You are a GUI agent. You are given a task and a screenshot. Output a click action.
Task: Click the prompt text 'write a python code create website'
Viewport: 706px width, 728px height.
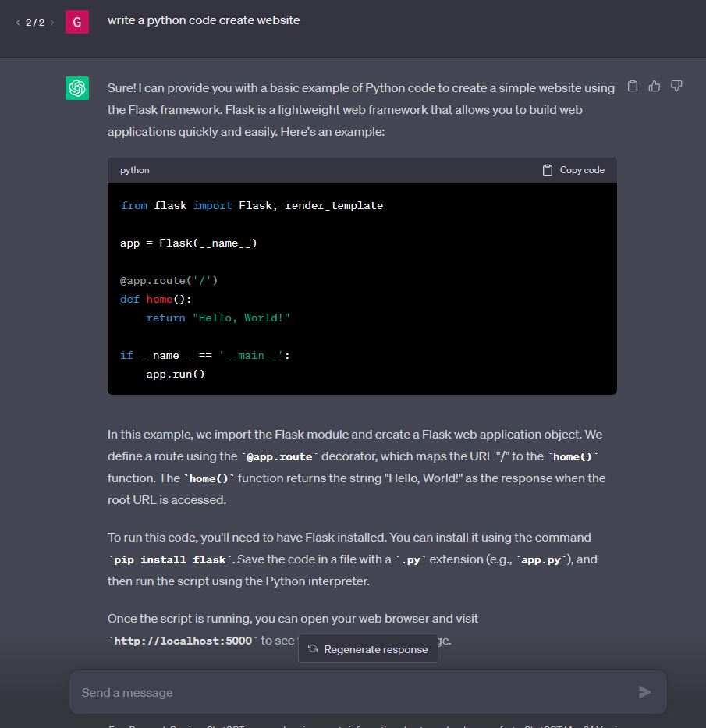click(204, 20)
